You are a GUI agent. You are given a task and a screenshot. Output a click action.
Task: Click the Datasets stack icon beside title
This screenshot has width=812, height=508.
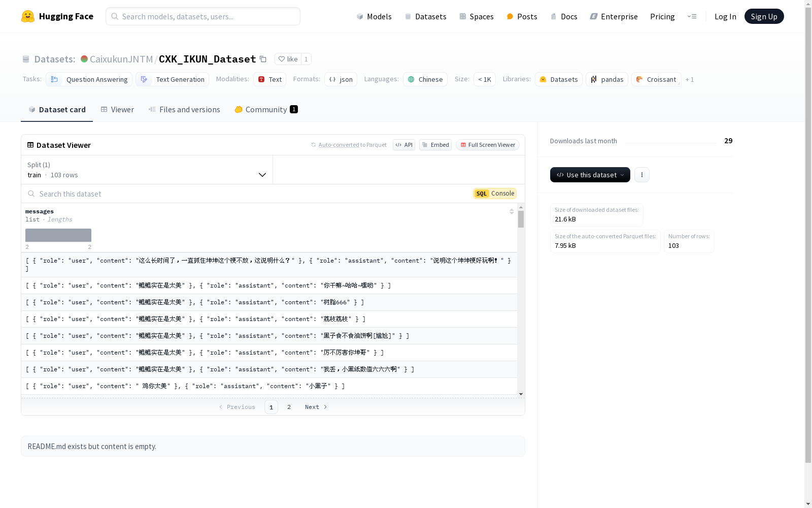click(x=26, y=59)
